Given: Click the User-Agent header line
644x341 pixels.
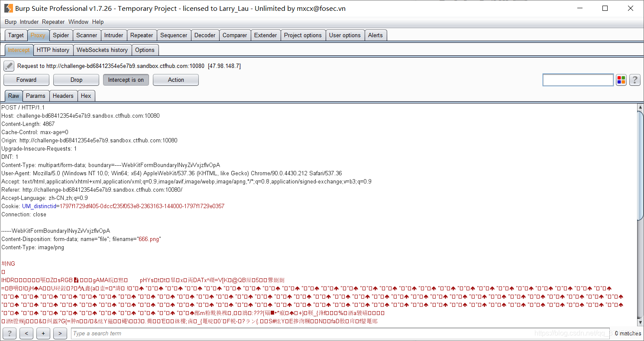Looking at the screenshot, I should (x=172, y=173).
